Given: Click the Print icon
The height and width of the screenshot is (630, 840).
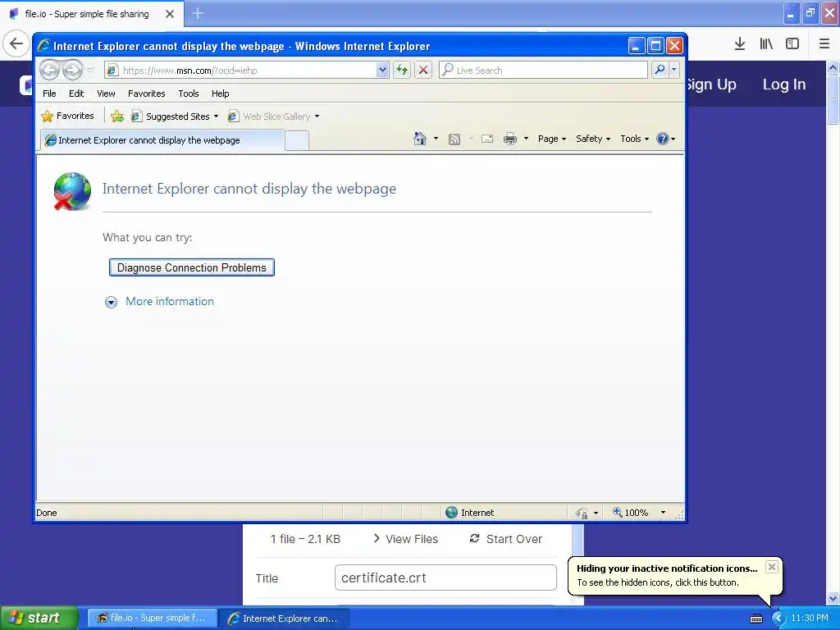Looking at the screenshot, I should point(510,139).
